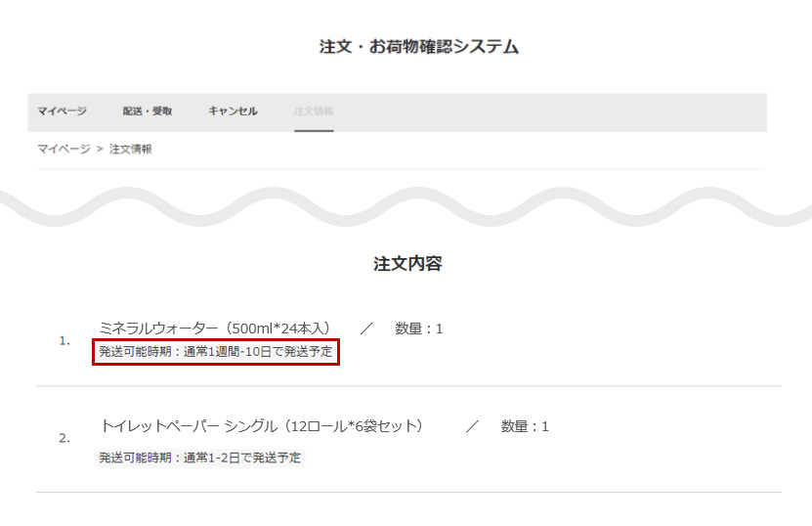This screenshot has height=526, width=812.
Task: Select the キャンセル tab
Action: [x=233, y=110]
